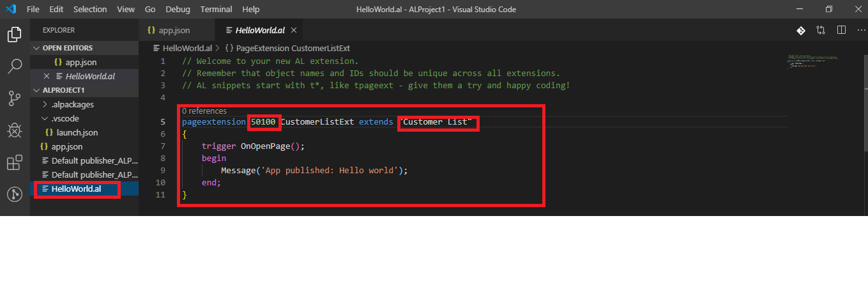
Task: Close HelloWorld.al in Open Editors list
Action: (46, 77)
